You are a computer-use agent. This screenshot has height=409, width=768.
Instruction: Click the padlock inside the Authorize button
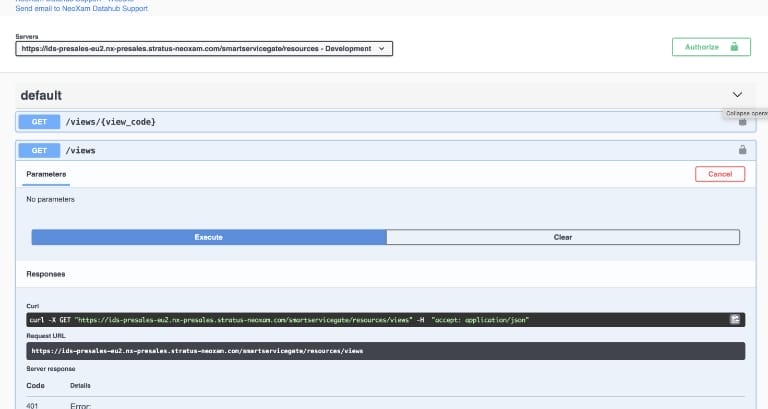coord(735,47)
